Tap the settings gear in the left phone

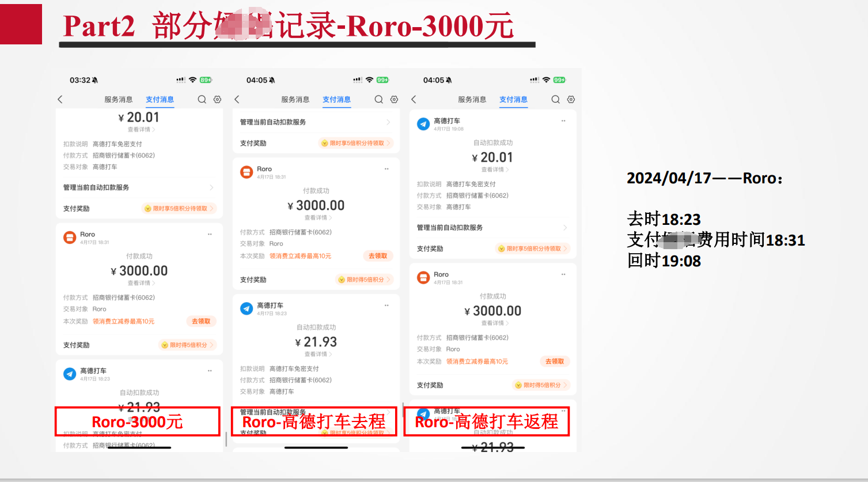pyautogui.click(x=217, y=100)
